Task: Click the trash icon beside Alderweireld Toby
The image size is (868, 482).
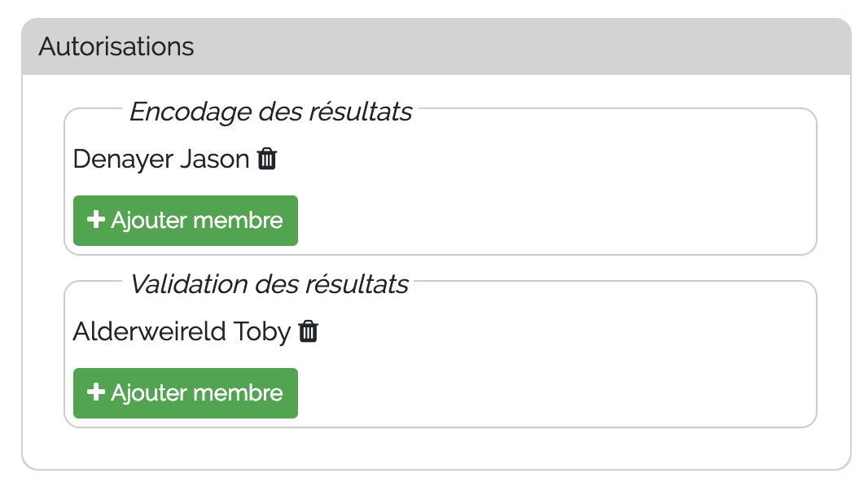Action: [308, 331]
